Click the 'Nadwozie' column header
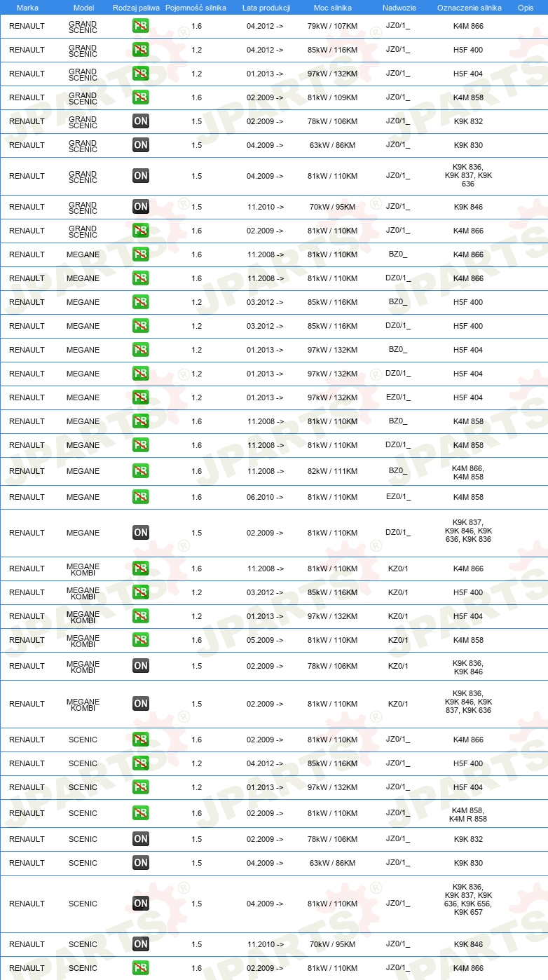The height and width of the screenshot is (980, 548). click(x=399, y=7)
